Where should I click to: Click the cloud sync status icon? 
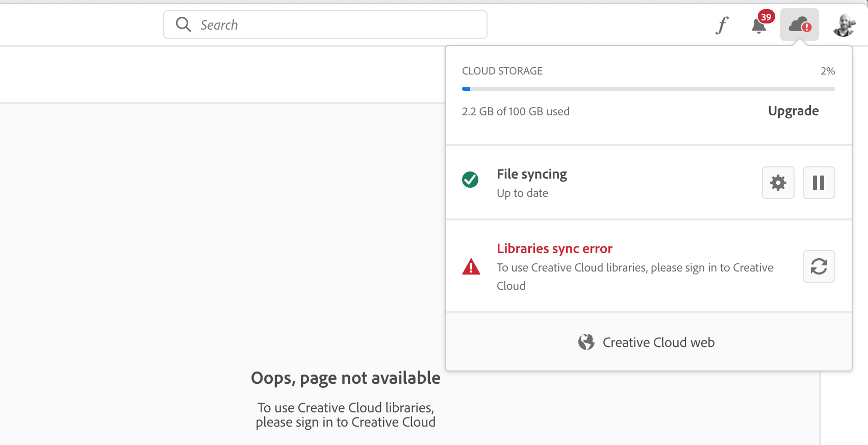pyautogui.click(x=799, y=24)
